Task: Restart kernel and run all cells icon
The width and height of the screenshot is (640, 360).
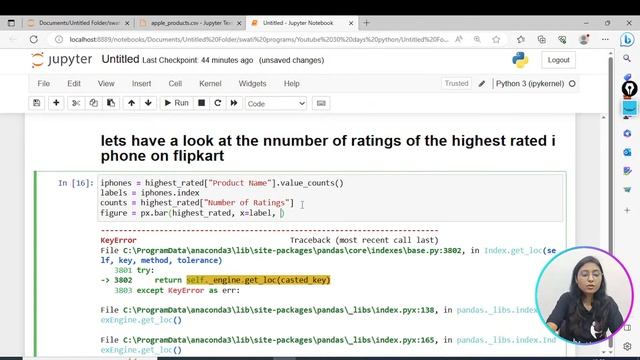Action: (x=234, y=103)
